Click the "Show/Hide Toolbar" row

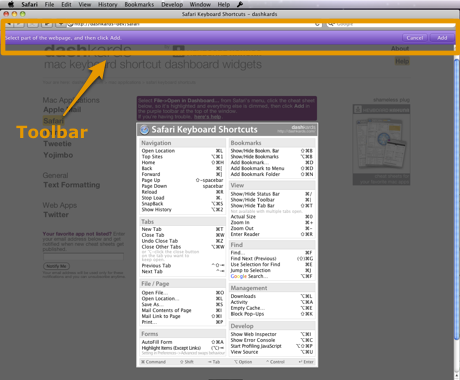(x=272, y=200)
